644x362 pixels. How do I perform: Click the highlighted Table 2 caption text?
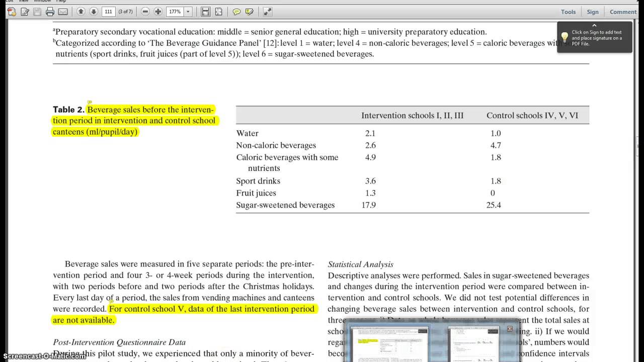(135, 121)
